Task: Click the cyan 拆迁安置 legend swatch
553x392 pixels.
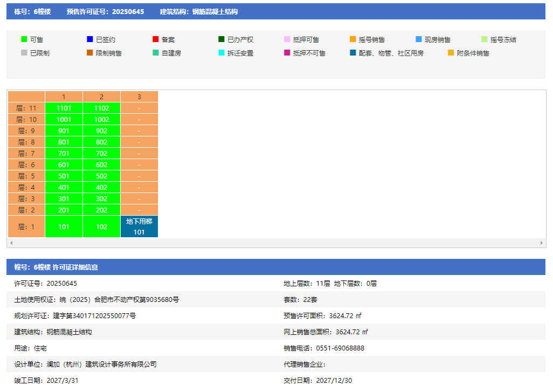Action: coord(222,53)
